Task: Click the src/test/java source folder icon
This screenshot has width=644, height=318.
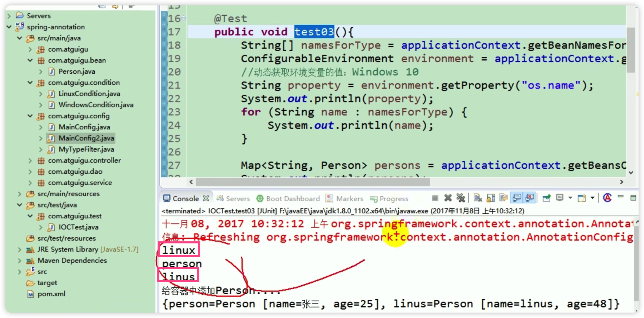Action: point(30,205)
